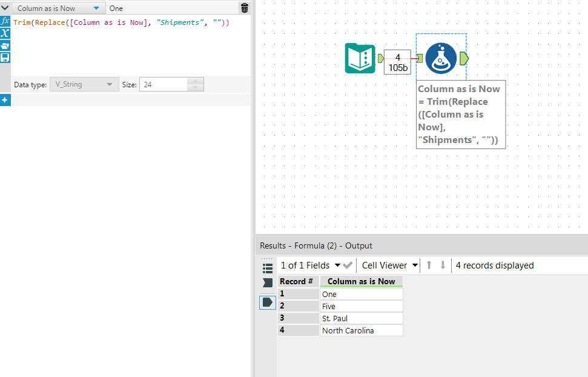Click the Column as is Now results header

coord(361,282)
